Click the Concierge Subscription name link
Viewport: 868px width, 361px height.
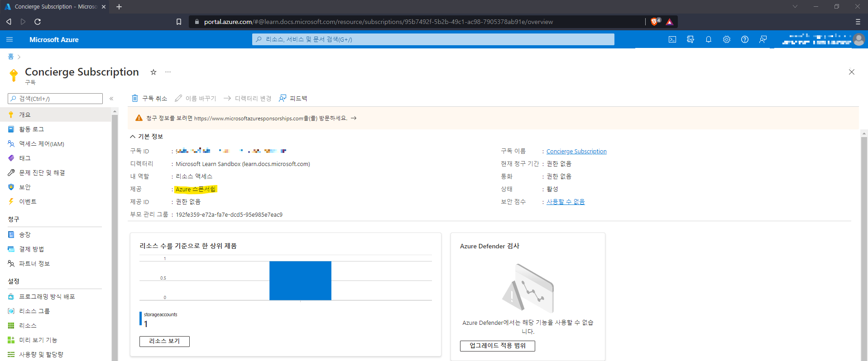[576, 152]
